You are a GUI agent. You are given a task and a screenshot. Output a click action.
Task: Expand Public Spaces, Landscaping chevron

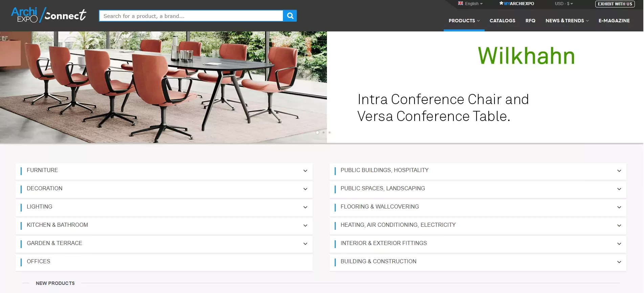click(x=619, y=189)
